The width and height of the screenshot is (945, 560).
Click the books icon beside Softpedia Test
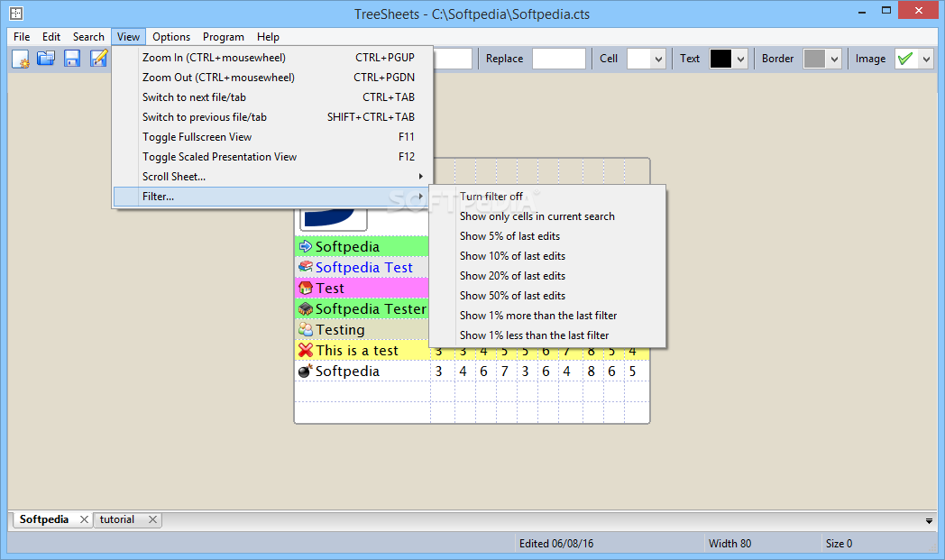click(x=306, y=266)
